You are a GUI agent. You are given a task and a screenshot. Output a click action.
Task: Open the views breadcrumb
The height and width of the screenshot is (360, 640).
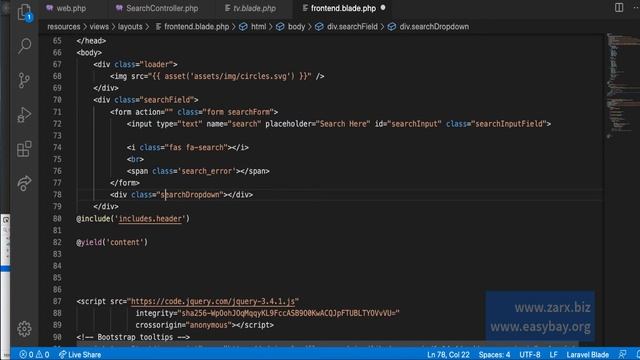(99, 27)
